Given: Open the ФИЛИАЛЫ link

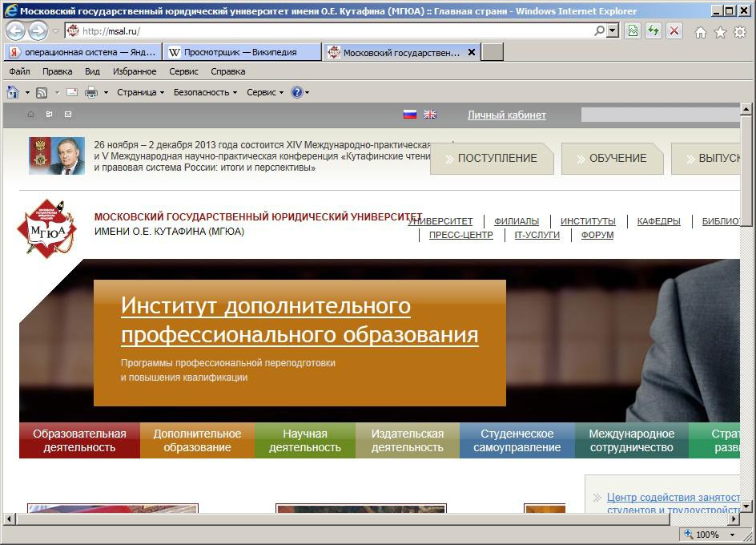Looking at the screenshot, I should pyautogui.click(x=517, y=221).
